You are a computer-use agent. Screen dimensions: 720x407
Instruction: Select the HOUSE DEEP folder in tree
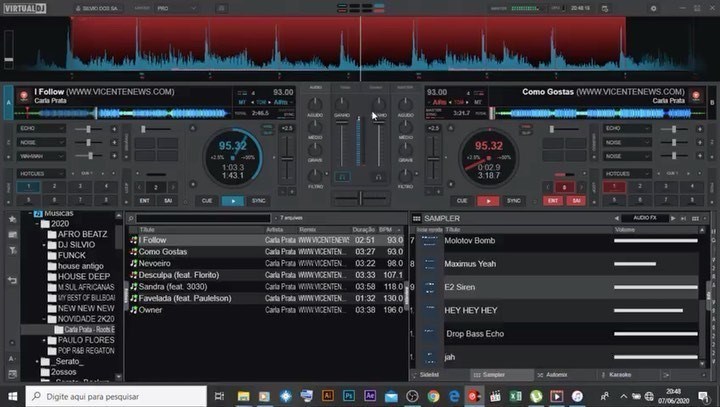(x=84, y=277)
